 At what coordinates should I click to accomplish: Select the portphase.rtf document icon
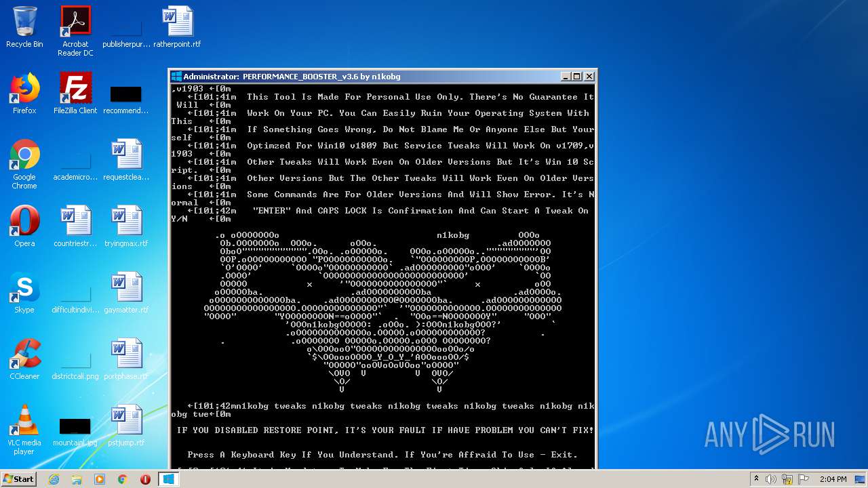(126, 359)
